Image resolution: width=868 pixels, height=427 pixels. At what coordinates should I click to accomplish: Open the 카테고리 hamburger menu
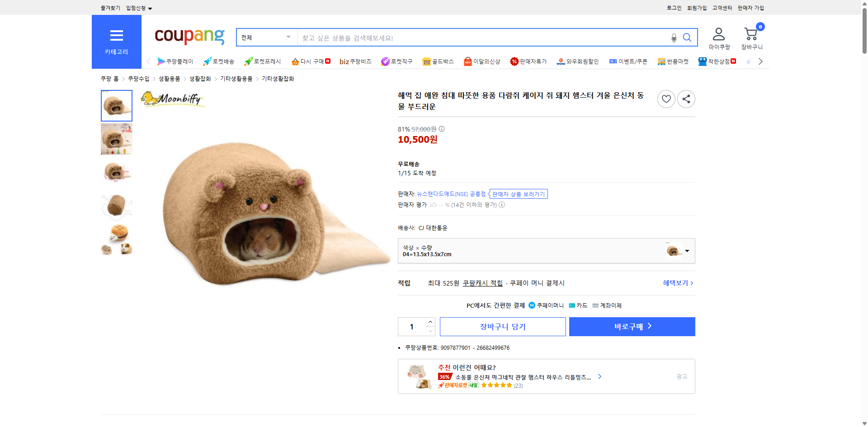click(116, 36)
